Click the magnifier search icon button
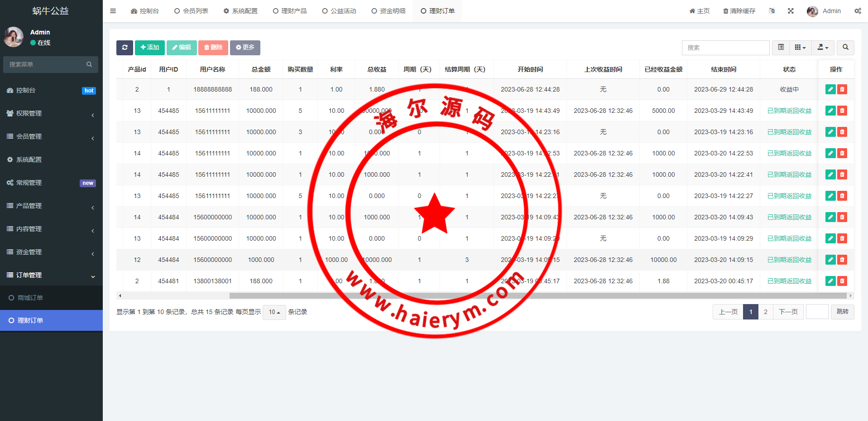This screenshot has width=868, height=421. [x=845, y=48]
